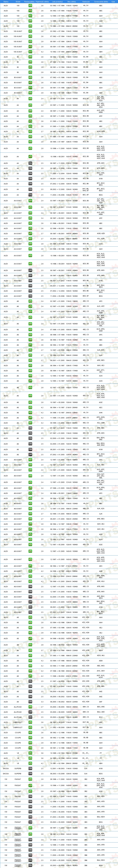Click the Pojemność silnika column header

click(42, 2)
